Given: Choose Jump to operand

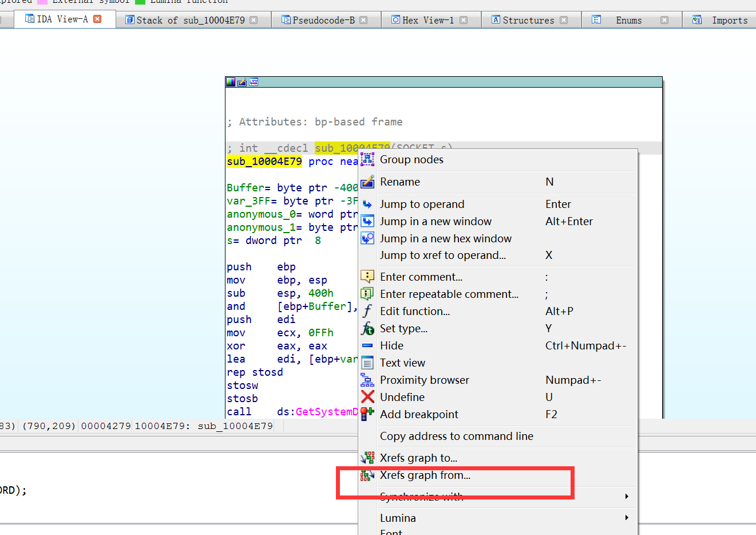Looking at the screenshot, I should point(497,204).
